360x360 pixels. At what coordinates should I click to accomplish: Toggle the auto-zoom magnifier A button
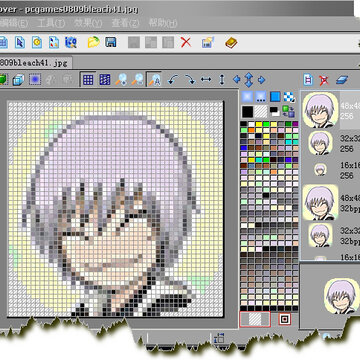tap(154, 80)
